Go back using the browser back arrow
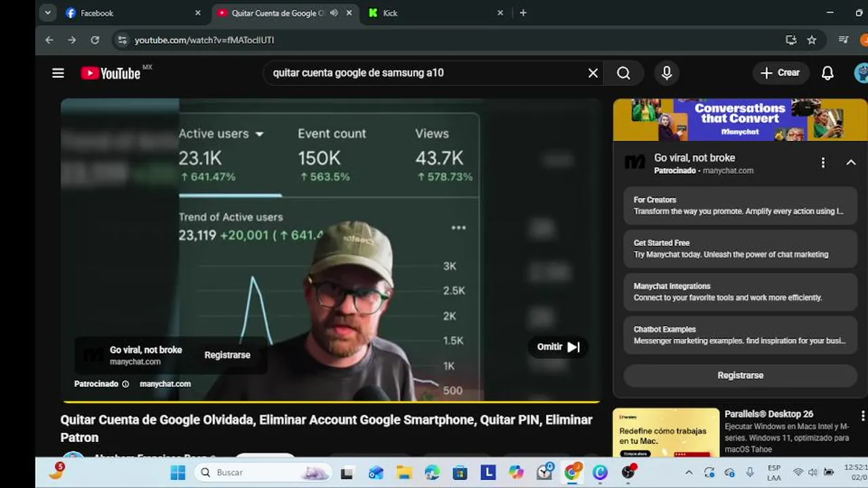The image size is (868, 488). click(x=50, y=40)
